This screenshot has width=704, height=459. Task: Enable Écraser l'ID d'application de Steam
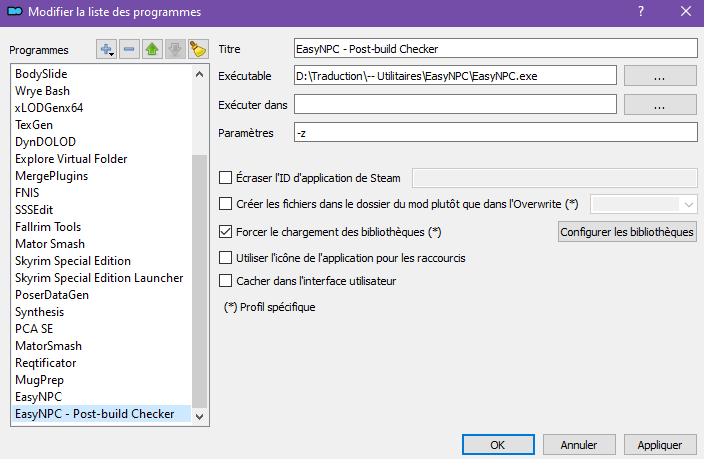click(x=225, y=178)
